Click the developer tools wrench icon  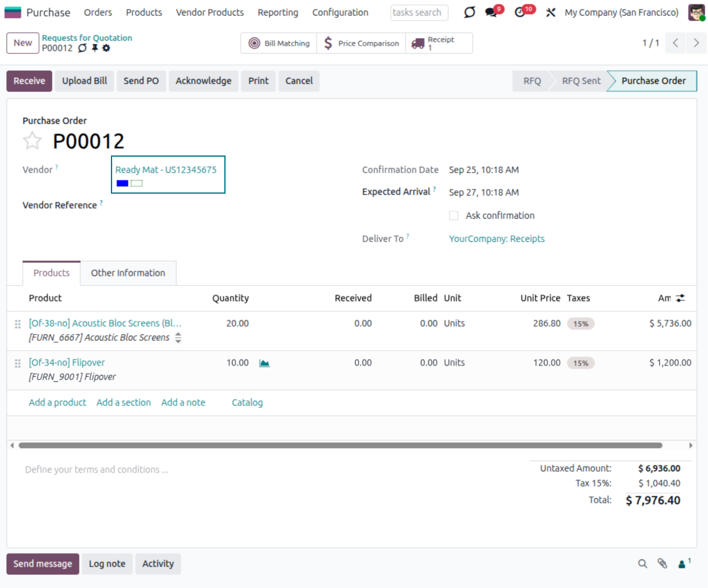coord(551,13)
